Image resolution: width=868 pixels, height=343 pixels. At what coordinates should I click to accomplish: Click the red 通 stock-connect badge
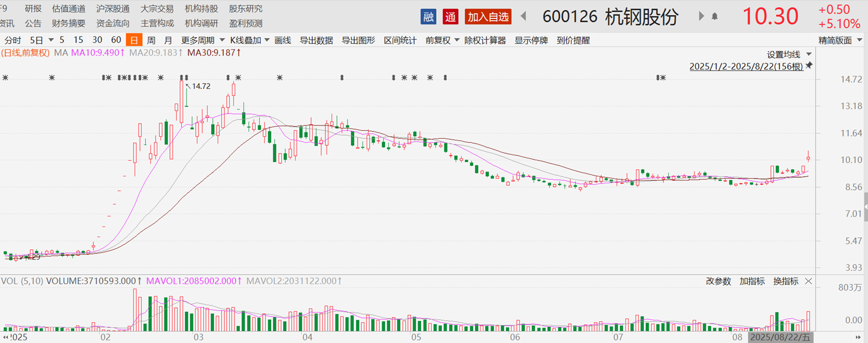450,17
